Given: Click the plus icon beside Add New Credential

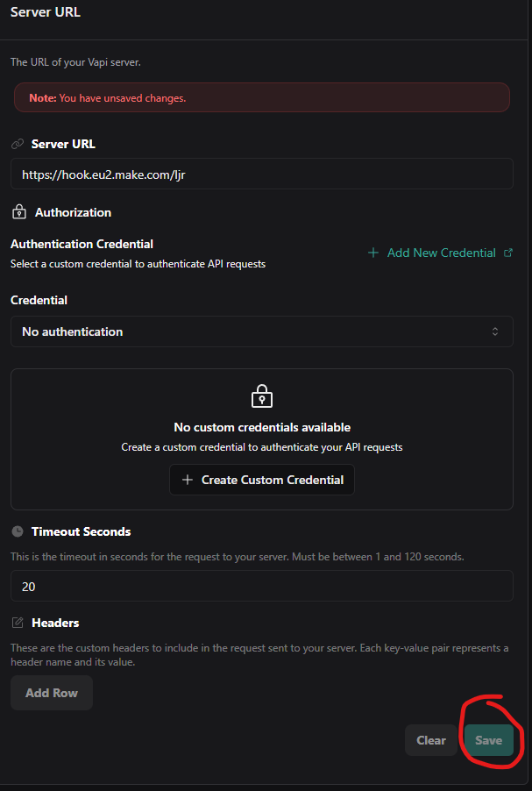Looking at the screenshot, I should pyautogui.click(x=374, y=253).
